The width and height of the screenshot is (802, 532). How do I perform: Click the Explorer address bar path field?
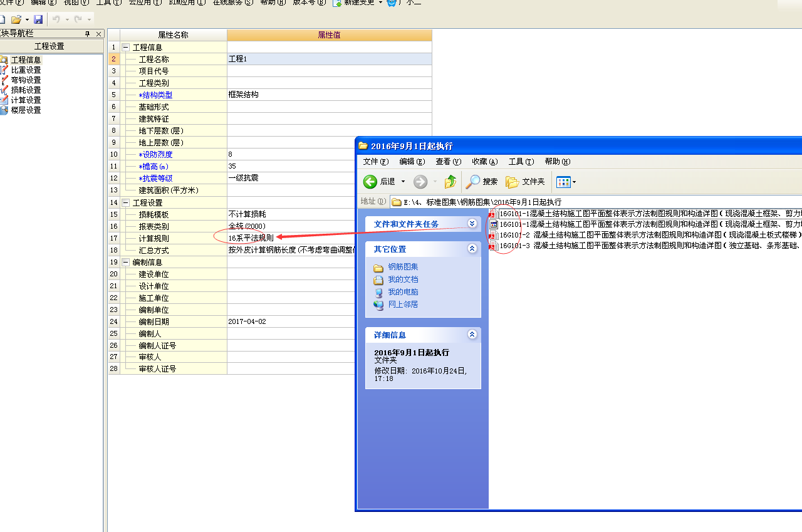click(x=595, y=202)
